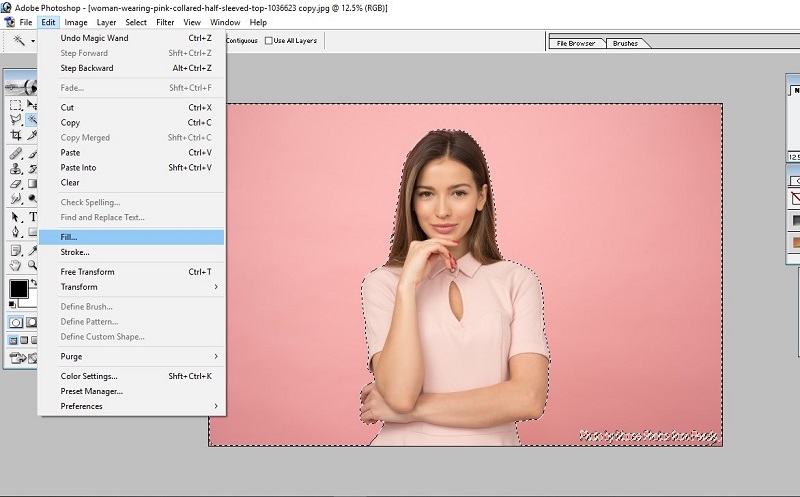Viewport: 800px width, 497px height.
Task: Open the Layer menu
Action: [x=106, y=22]
